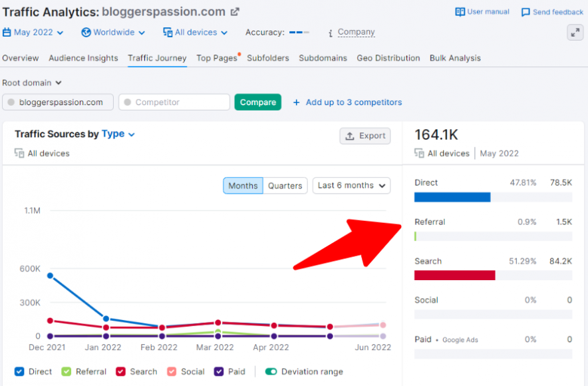Click the green Compare button

pos(257,102)
